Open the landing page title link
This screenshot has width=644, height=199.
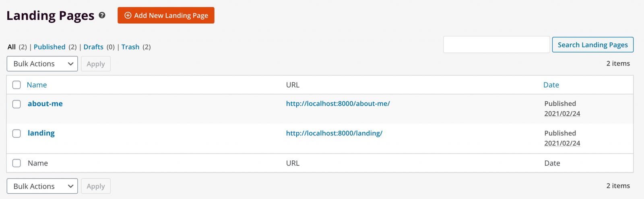(x=41, y=133)
